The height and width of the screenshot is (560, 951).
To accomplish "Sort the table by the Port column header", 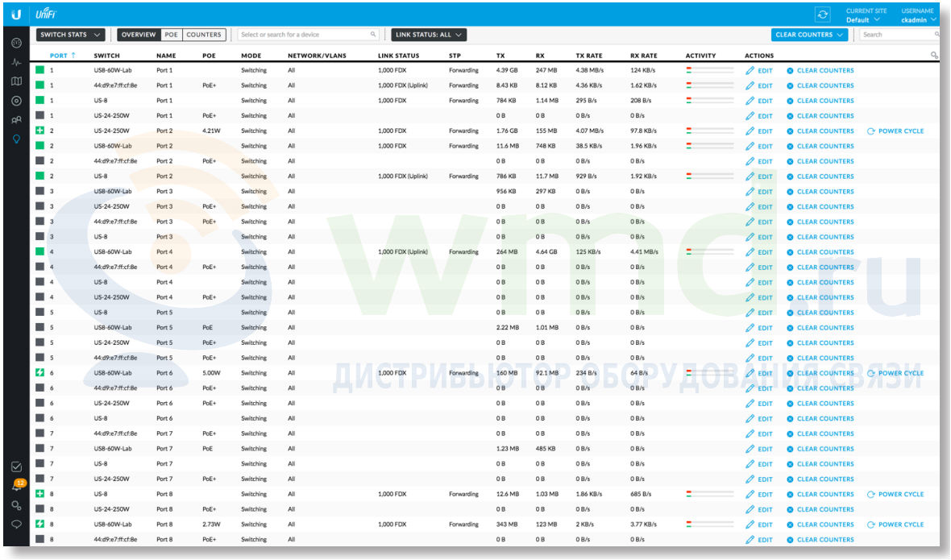I will coord(63,55).
